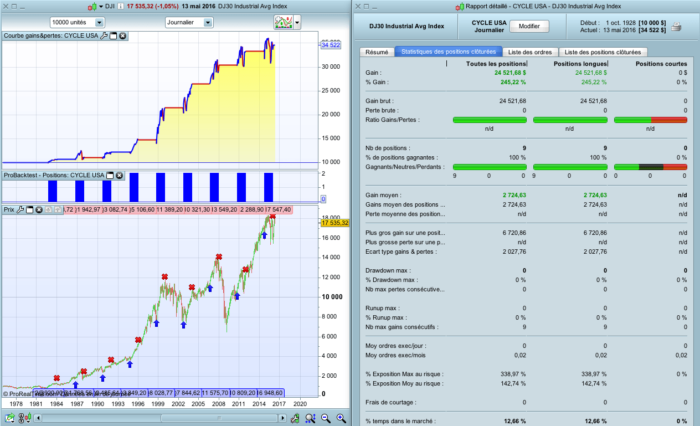Screen dimensions: 700x426
Task: Click the Ratio Gains/Pertes bar under Positions courtes
Action: 650,120
